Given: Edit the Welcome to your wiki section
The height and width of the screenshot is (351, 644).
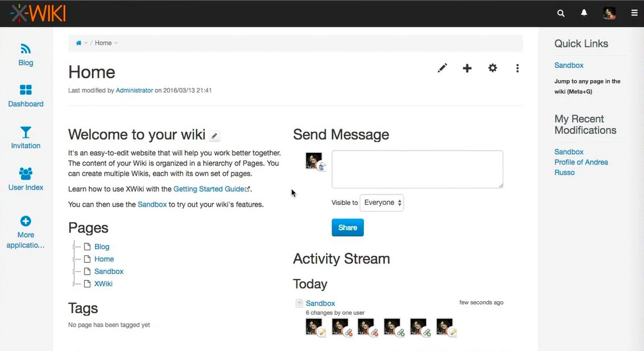Looking at the screenshot, I should point(214,136).
